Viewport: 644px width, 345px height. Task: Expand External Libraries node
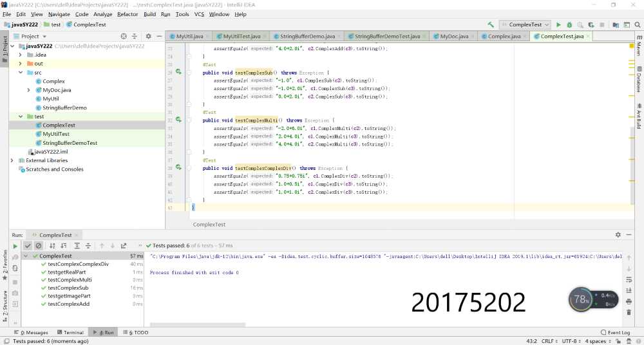point(12,160)
